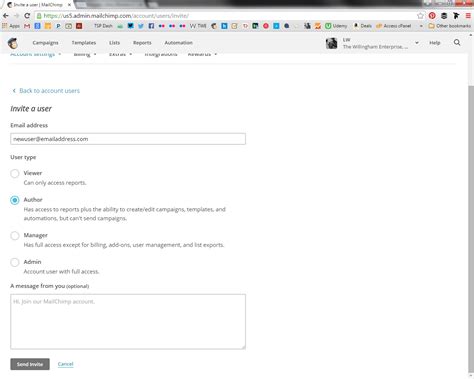
Task: Expand the account name dropdown arrow
Action: tap(417, 43)
